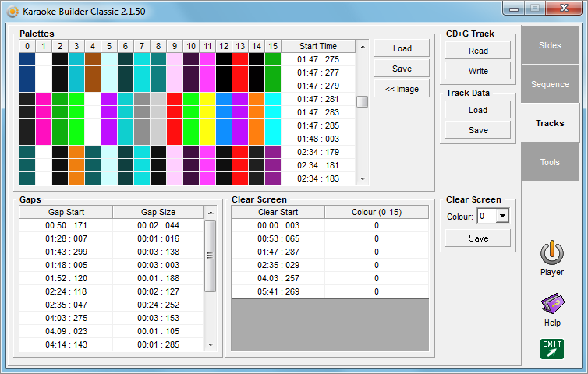Select colour 15 purple swatch in row 02:34 : 181
This screenshot has height=374, width=588.
[x=273, y=165]
